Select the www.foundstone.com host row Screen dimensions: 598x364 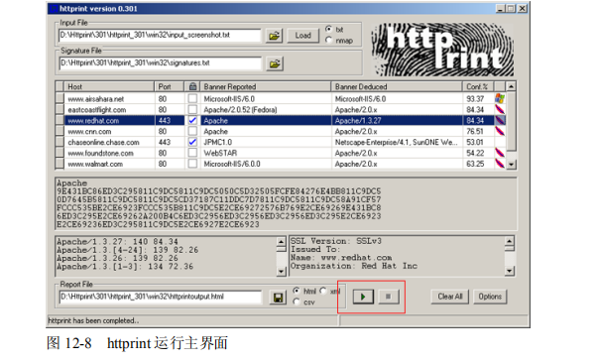(281, 153)
